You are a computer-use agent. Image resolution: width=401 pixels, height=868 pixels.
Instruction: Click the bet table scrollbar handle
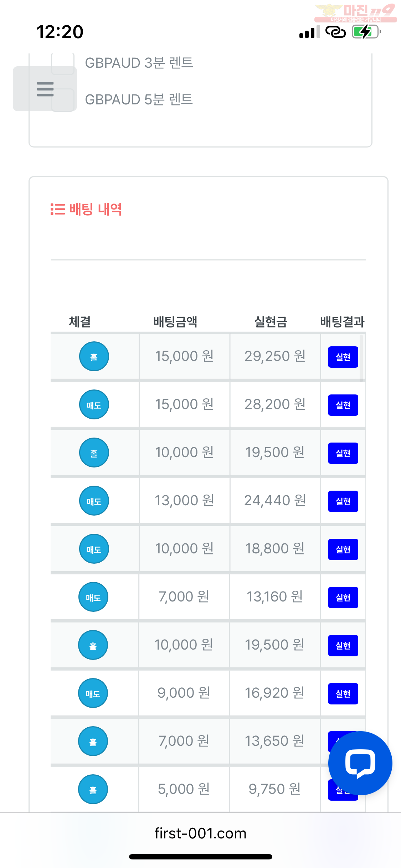361,357
